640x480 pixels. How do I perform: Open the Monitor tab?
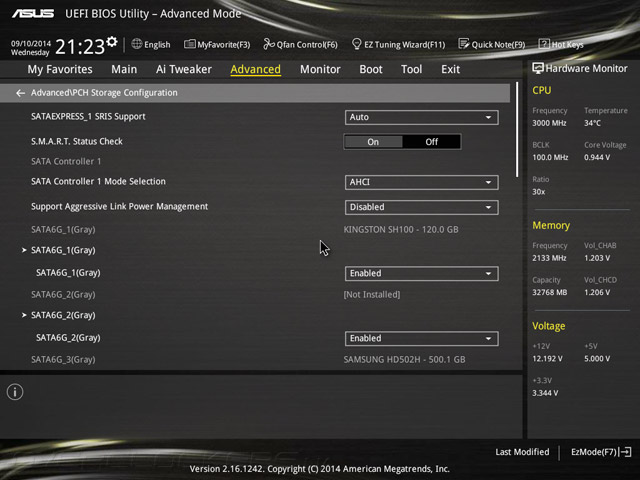click(x=320, y=69)
